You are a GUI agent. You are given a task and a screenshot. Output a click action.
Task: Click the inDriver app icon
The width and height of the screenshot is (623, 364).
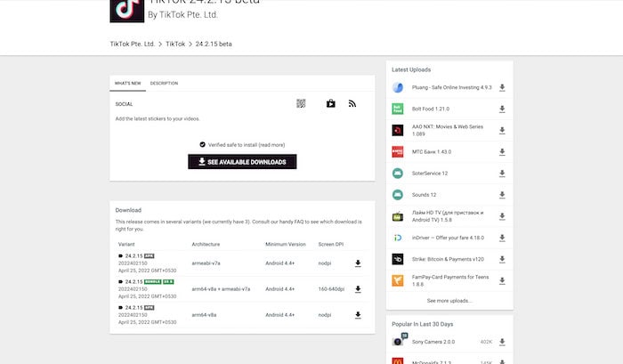tap(398, 238)
